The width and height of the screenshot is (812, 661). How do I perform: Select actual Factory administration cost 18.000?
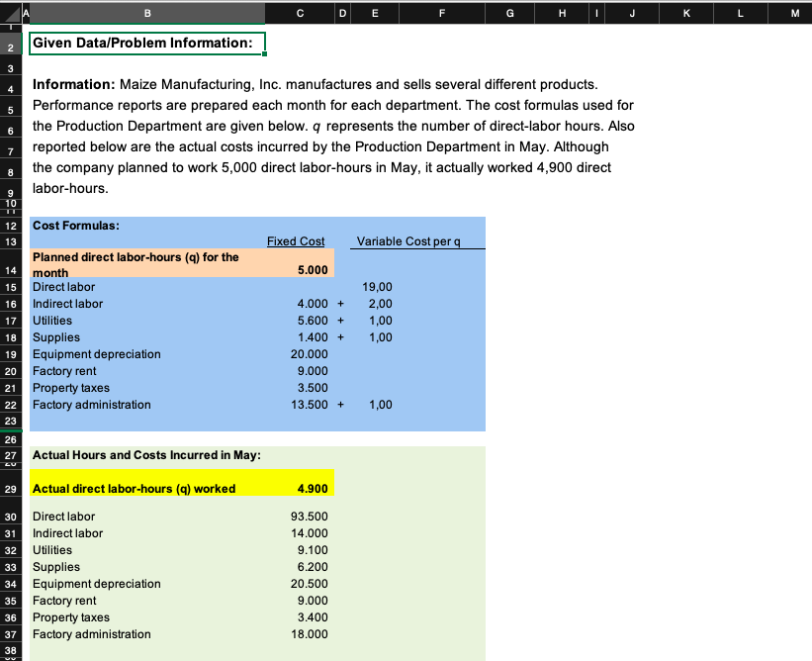[310, 634]
